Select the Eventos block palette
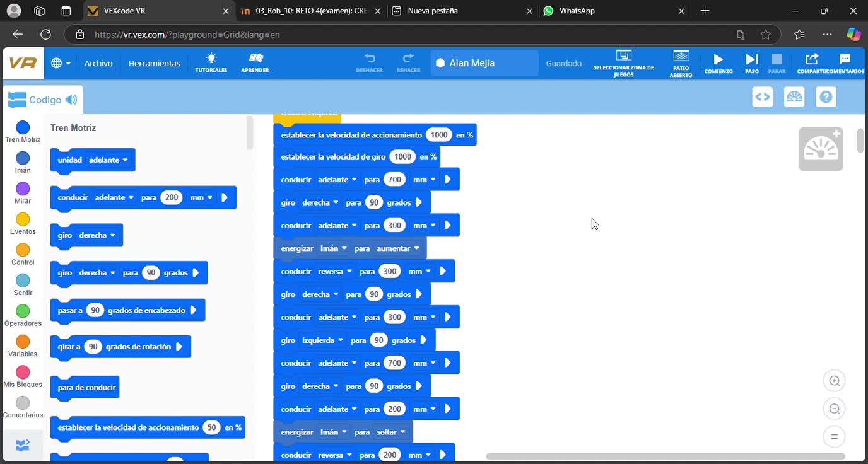This screenshot has width=868, height=464. click(x=22, y=223)
